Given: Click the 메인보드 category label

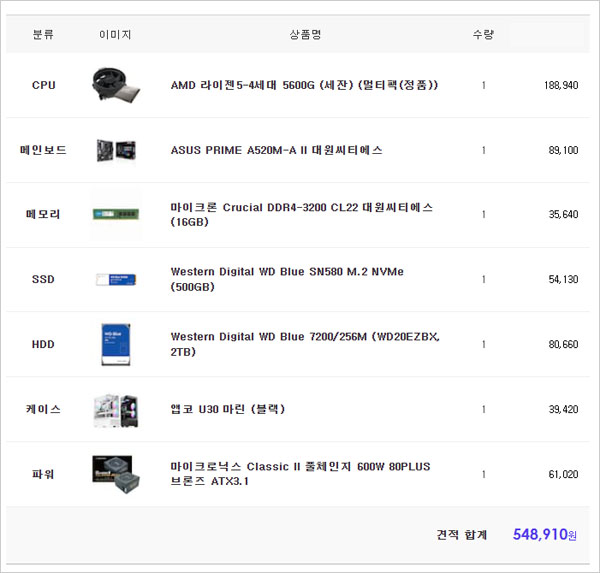Looking at the screenshot, I should [x=43, y=150].
